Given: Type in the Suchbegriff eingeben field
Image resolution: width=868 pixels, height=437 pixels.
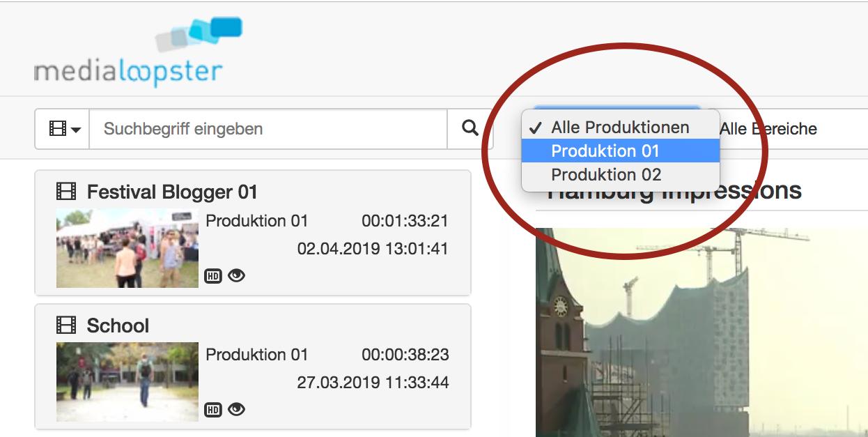Looking at the screenshot, I should 268,129.
